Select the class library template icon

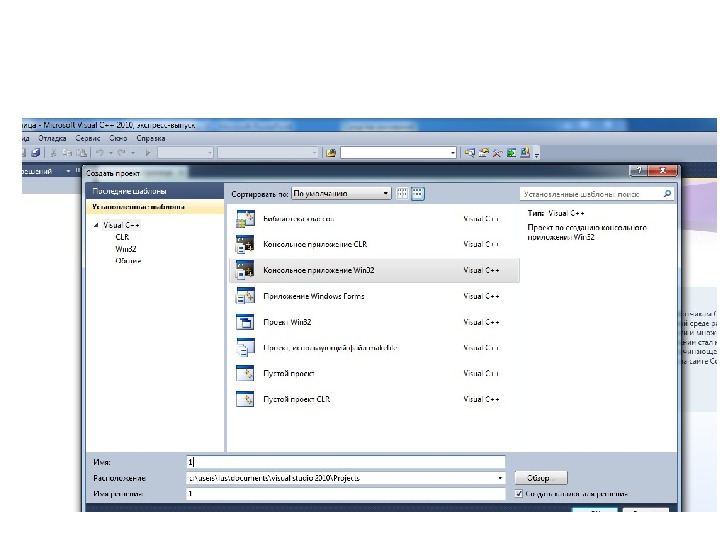(x=245, y=219)
